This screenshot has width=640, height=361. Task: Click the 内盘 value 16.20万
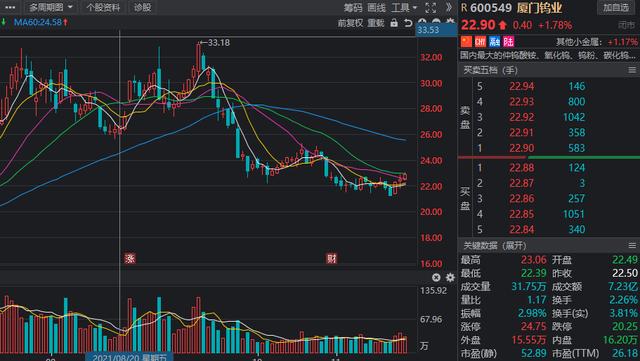[620, 340]
